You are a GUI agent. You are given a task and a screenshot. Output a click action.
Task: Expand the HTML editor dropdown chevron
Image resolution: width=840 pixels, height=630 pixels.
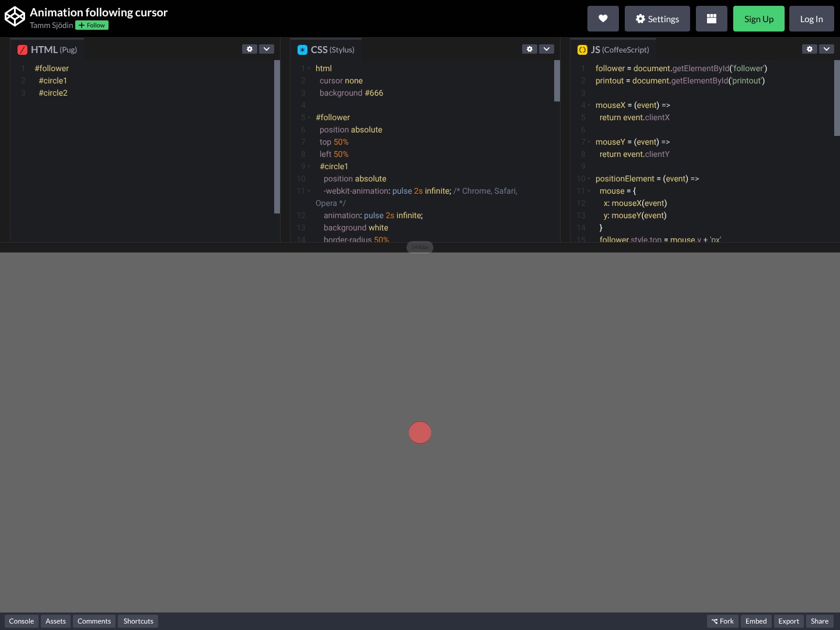[267, 50]
